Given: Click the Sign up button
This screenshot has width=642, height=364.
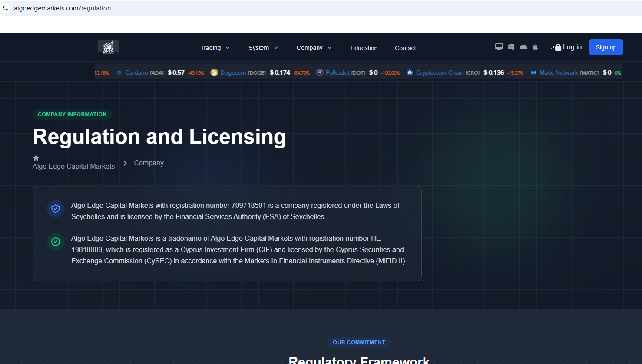Looking at the screenshot, I should (x=606, y=47).
